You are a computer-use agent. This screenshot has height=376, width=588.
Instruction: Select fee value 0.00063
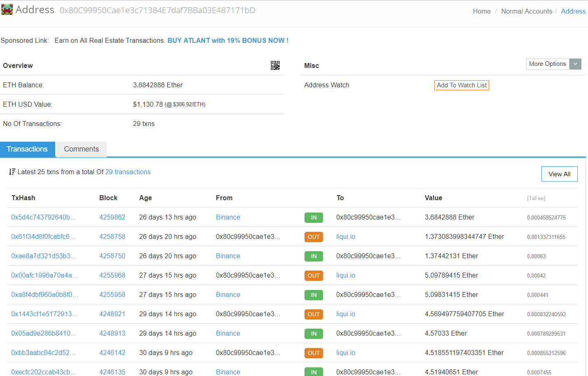pyautogui.click(x=536, y=256)
